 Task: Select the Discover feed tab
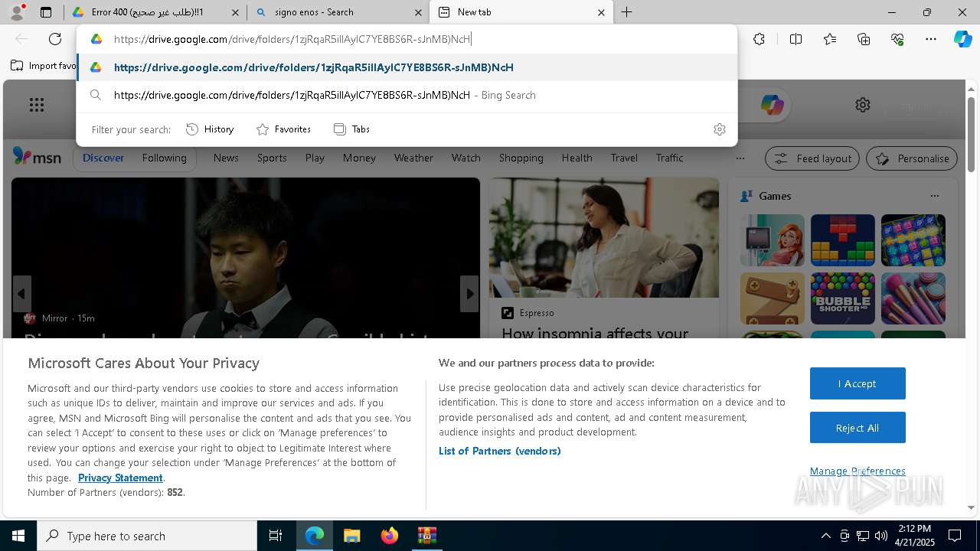[103, 158]
